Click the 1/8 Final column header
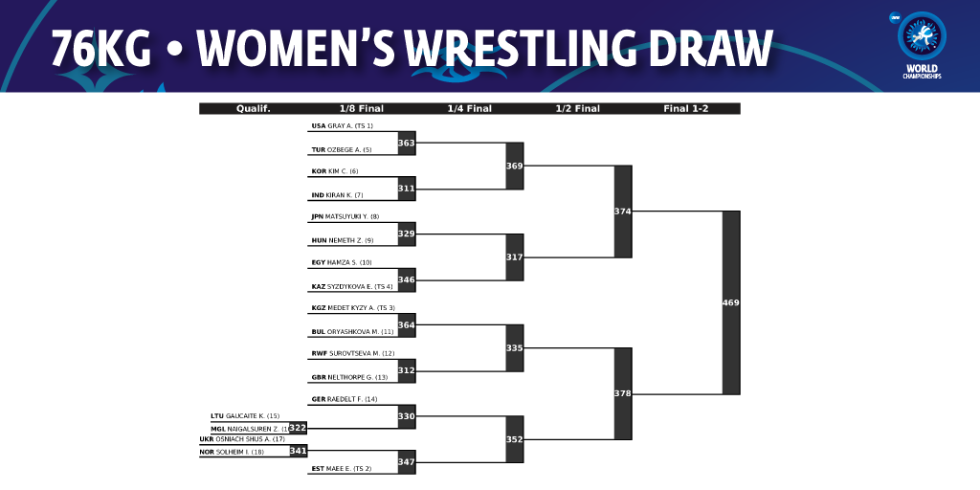The width and height of the screenshot is (980, 490). 361,109
